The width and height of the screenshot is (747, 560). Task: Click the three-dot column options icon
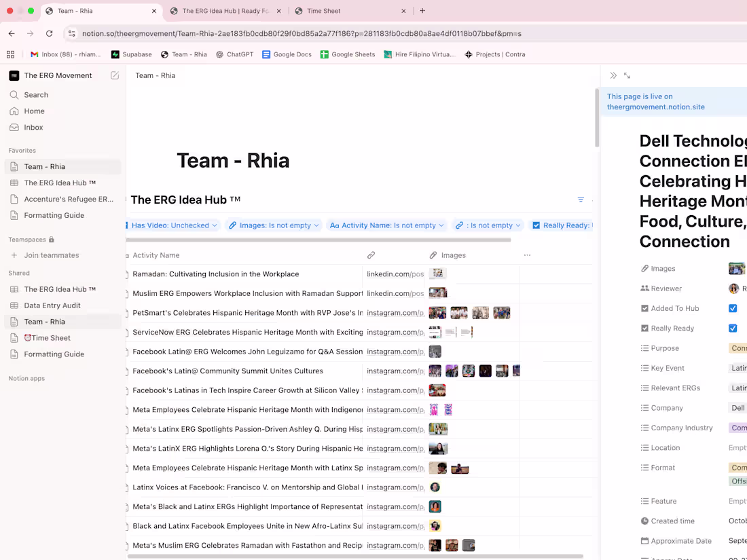pos(527,255)
